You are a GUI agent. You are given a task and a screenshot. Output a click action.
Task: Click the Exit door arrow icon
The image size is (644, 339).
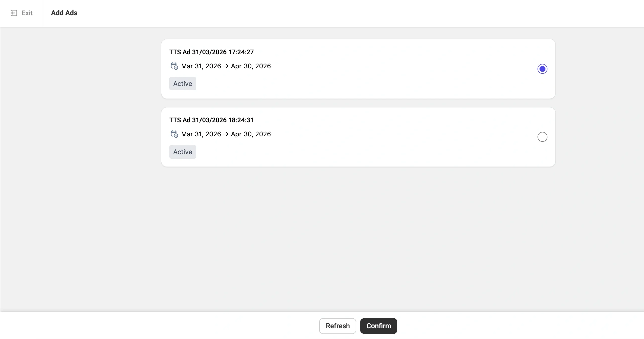pos(14,13)
